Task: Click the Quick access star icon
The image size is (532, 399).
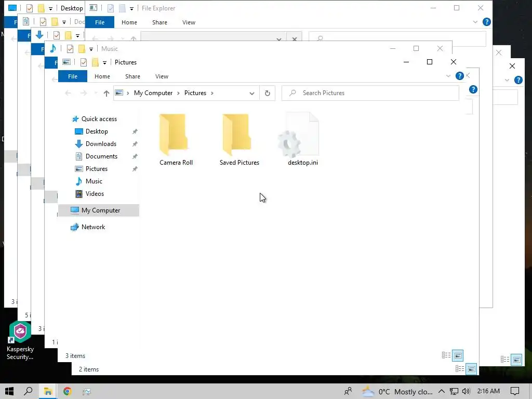Action: click(x=75, y=119)
